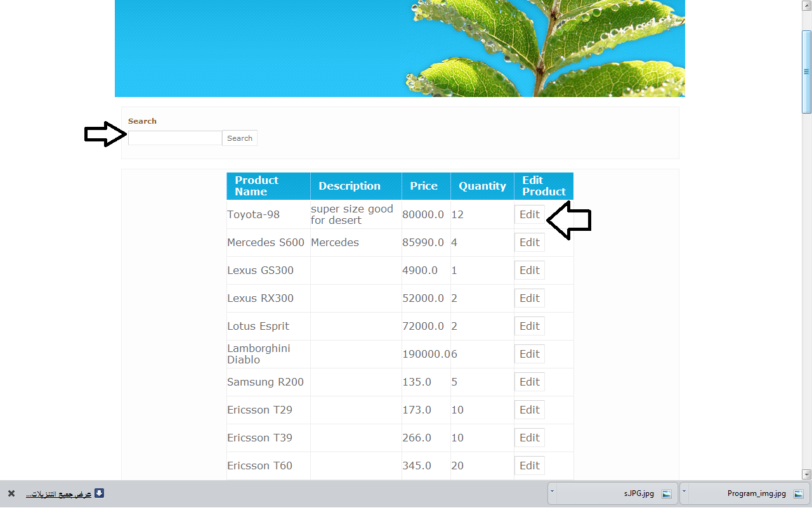The height and width of the screenshot is (508, 812).
Task: Click the vertical scrollbar thumb
Action: pyautogui.click(x=807, y=72)
